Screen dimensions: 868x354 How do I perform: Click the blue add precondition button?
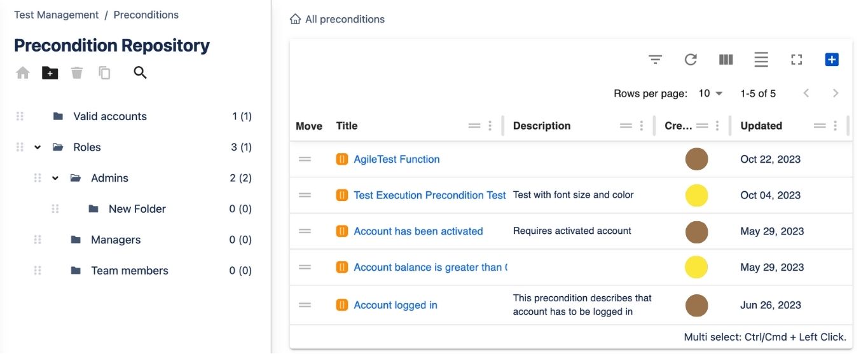pyautogui.click(x=832, y=60)
